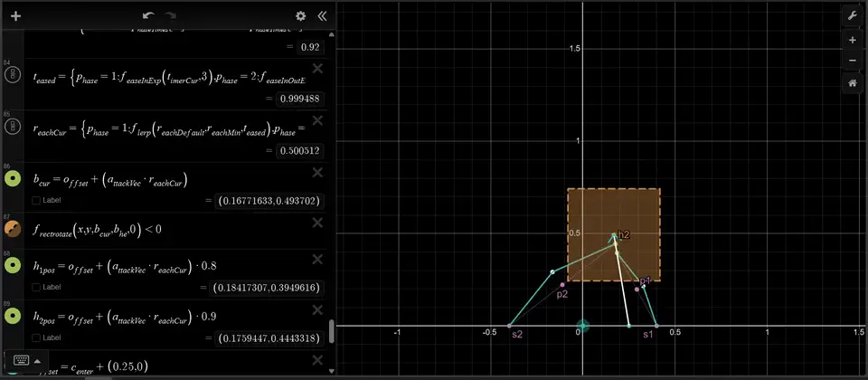Image resolution: width=868 pixels, height=380 pixels.
Task: Click the point labeled s1
Action: (656, 326)
